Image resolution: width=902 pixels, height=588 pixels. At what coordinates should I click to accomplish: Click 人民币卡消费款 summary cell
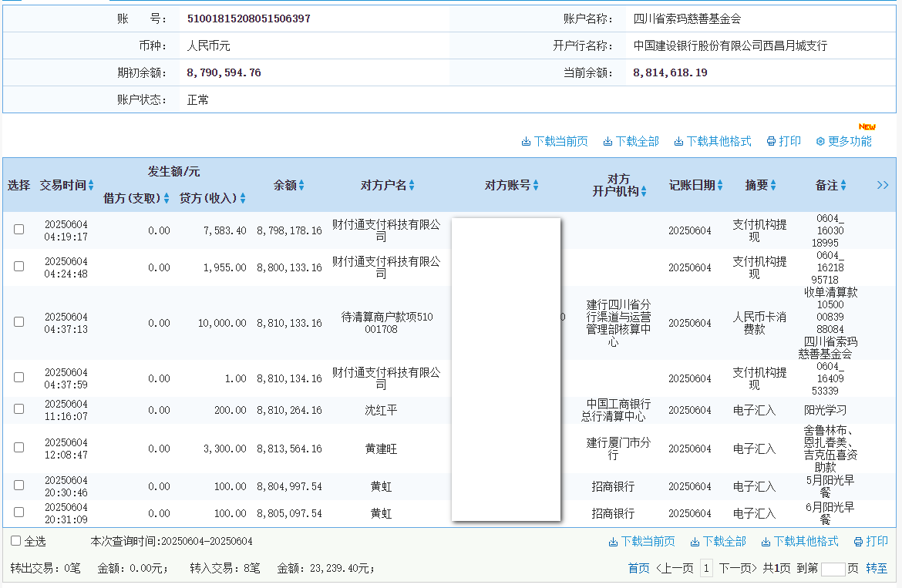(x=759, y=323)
